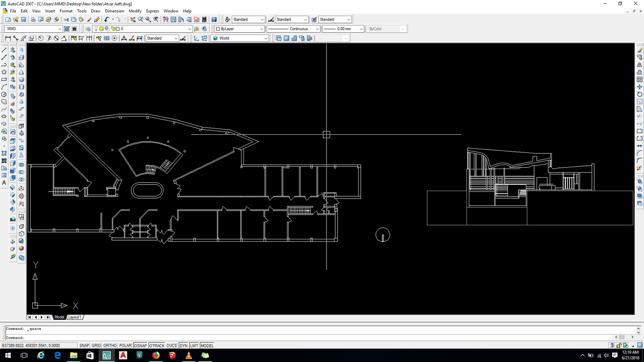644x362 pixels.
Task: Turn off OSNAP in status bar
Action: [140, 346]
